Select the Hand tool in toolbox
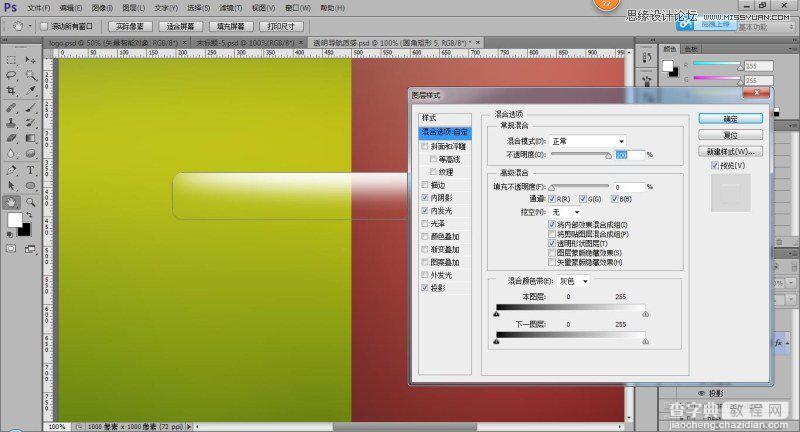The image size is (800, 432). [x=11, y=202]
